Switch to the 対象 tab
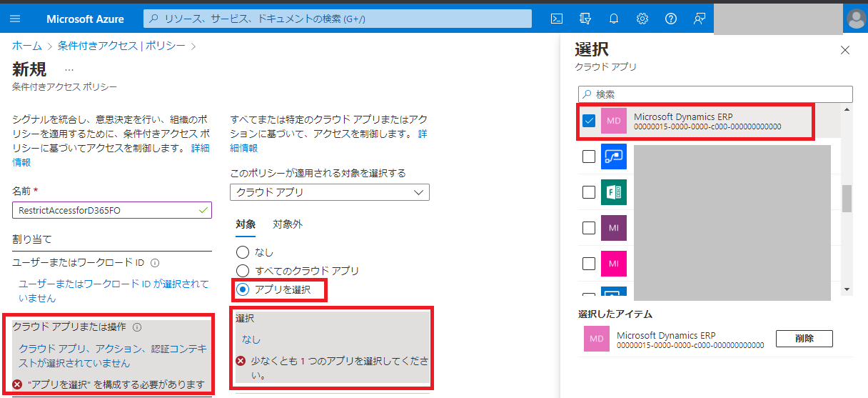Image resolution: width=868 pixels, height=398 pixels. click(x=246, y=224)
